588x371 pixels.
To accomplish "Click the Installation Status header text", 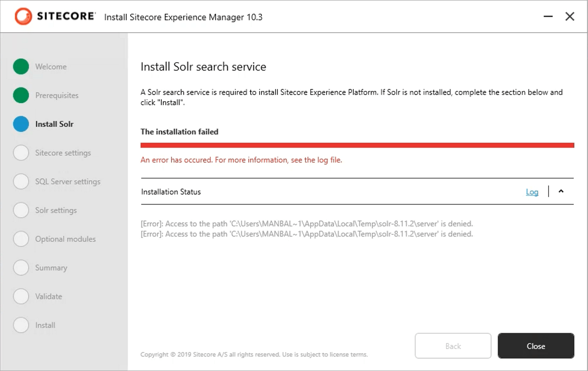I will tap(171, 192).
